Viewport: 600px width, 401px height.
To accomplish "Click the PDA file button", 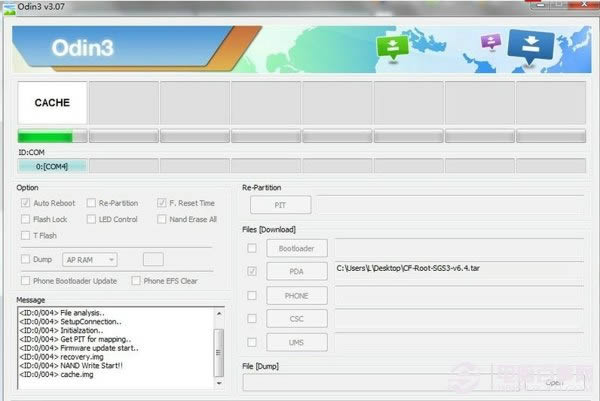I will [297, 272].
